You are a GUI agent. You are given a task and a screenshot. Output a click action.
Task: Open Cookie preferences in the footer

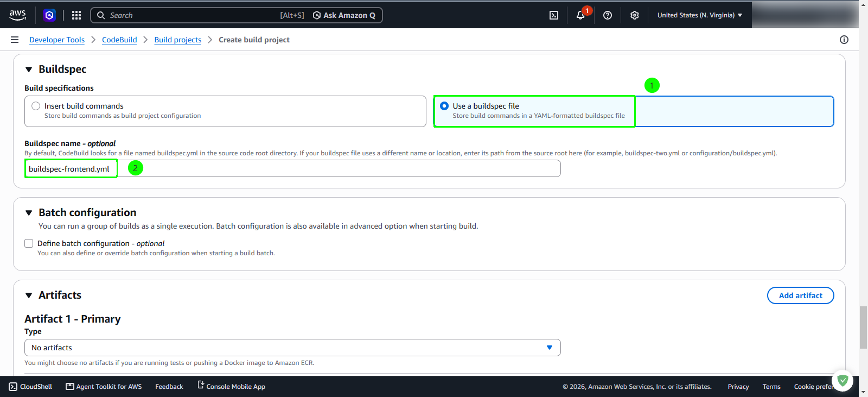[814, 387]
